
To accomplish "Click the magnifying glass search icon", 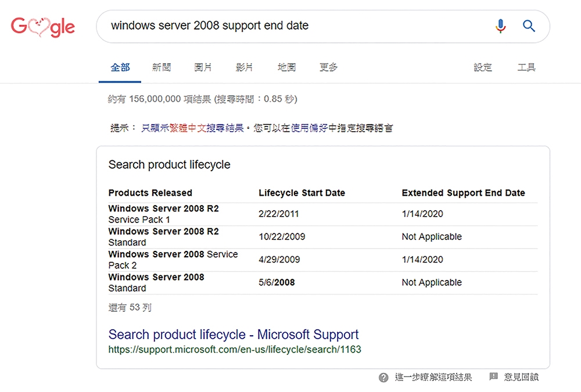I will pos(529,26).
